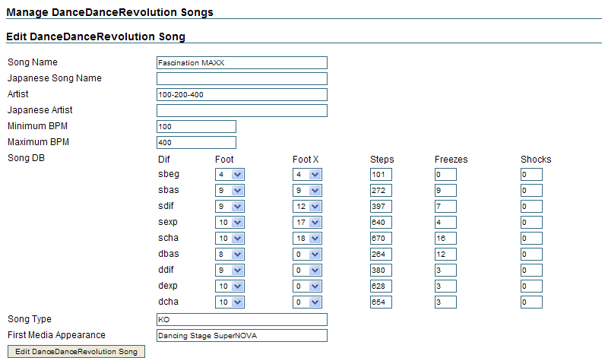Image resolution: width=608 pixels, height=364 pixels.
Task: Select the dbas Freezes field showing 12
Action: point(445,255)
